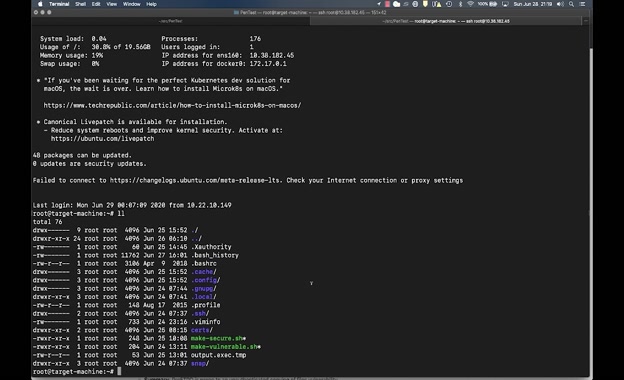
Task: Click the IP address 10.38.182.45
Action: (x=272, y=55)
